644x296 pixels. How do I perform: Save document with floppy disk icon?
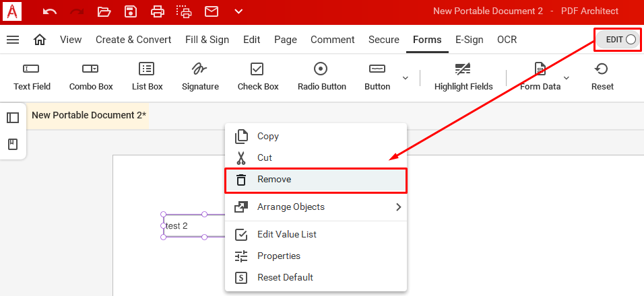tap(131, 11)
